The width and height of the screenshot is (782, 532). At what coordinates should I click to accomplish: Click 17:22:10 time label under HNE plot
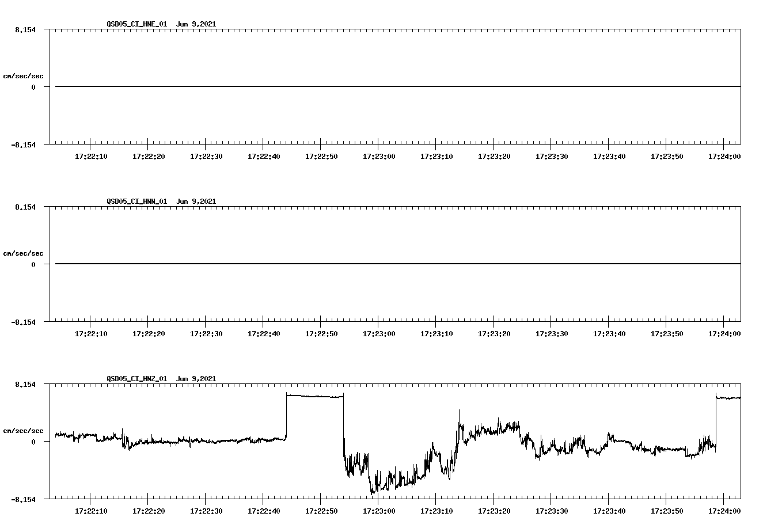tap(91, 156)
